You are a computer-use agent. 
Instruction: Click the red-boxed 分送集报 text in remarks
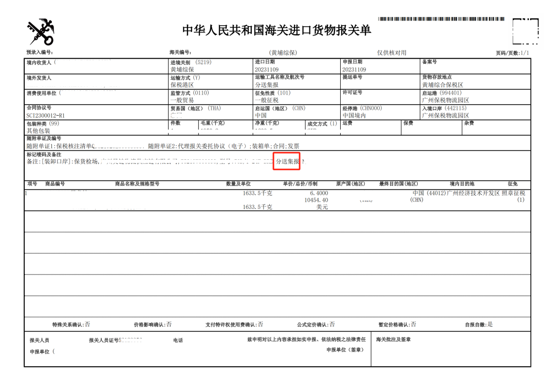click(x=287, y=161)
